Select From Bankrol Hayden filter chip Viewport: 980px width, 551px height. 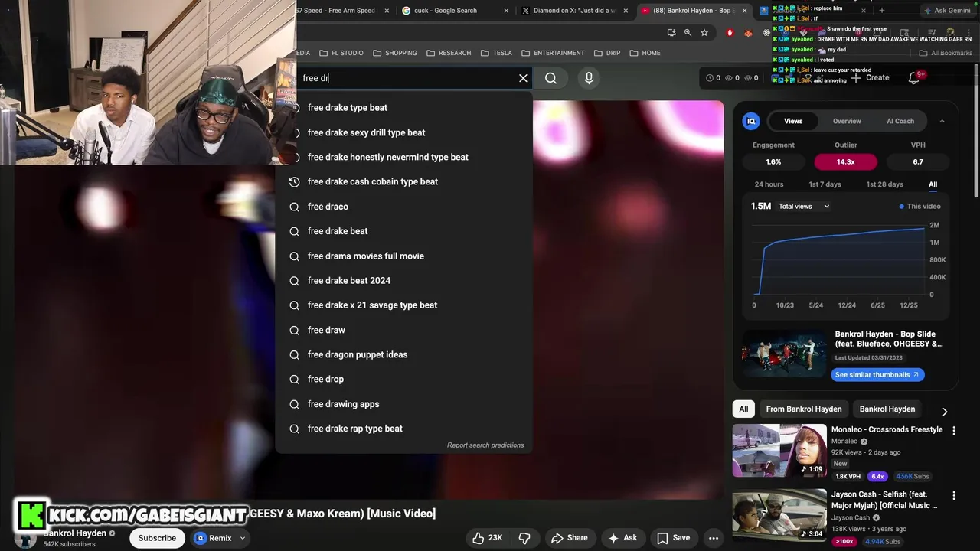click(x=804, y=409)
